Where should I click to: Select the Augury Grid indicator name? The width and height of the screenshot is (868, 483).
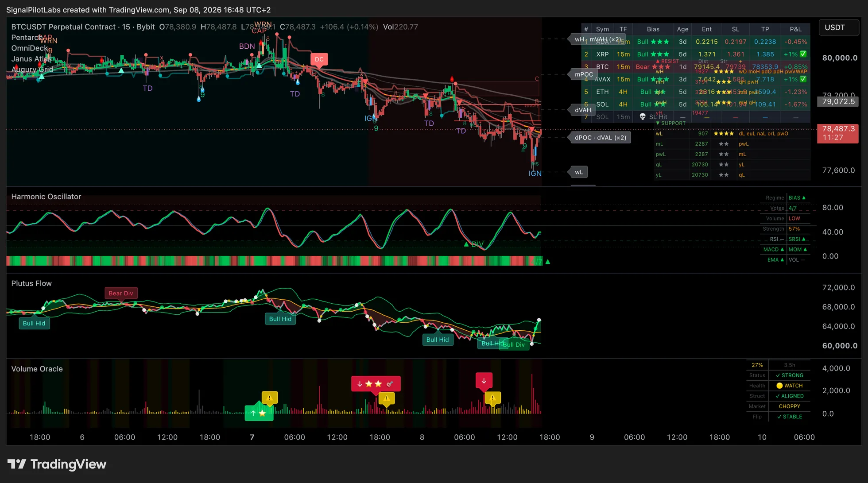click(32, 70)
